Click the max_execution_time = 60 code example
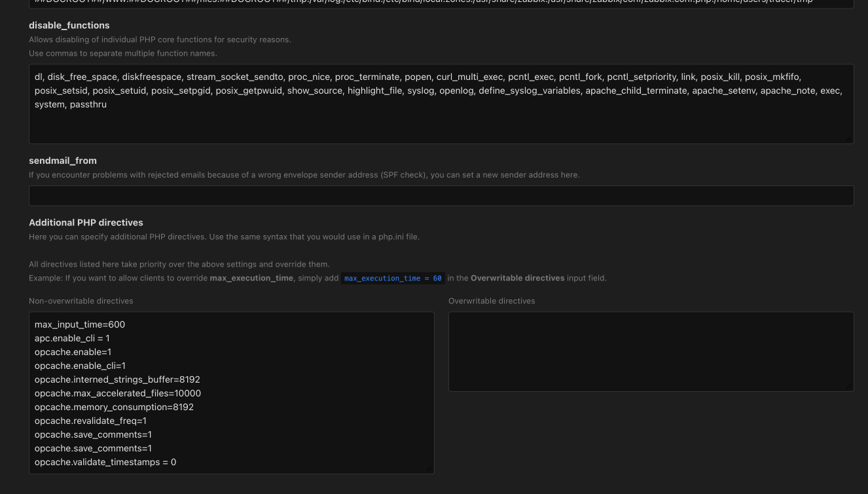The width and height of the screenshot is (868, 494). click(393, 278)
